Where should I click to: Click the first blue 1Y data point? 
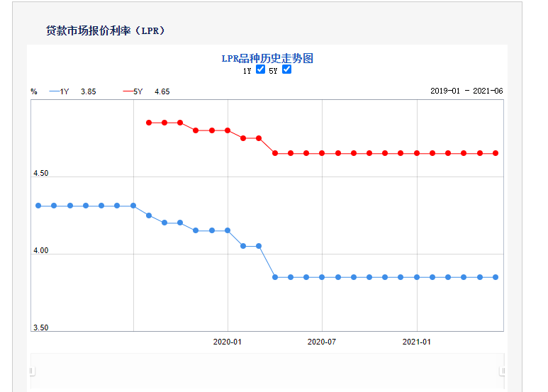(x=38, y=206)
